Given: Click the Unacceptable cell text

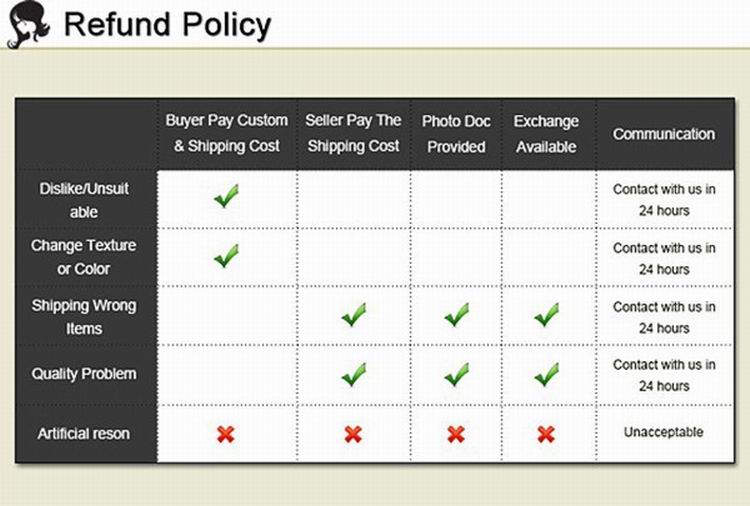Looking at the screenshot, I should pos(664,433).
